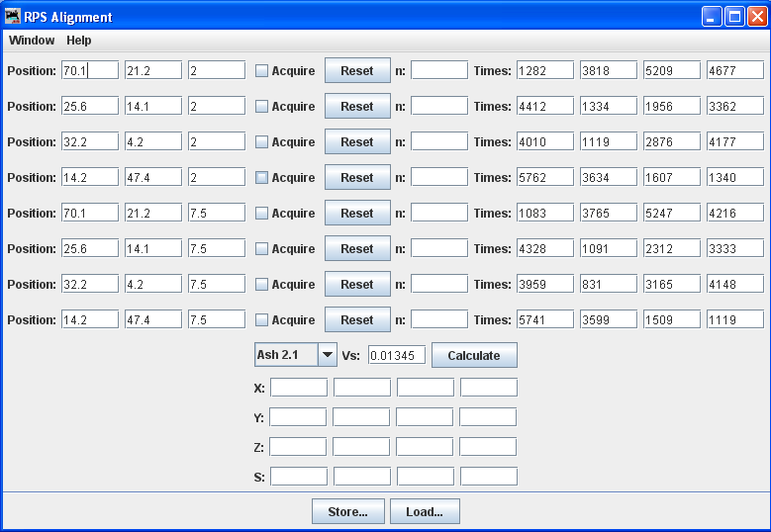Select the Times field showing 5762
771x532 pixels.
click(544, 178)
